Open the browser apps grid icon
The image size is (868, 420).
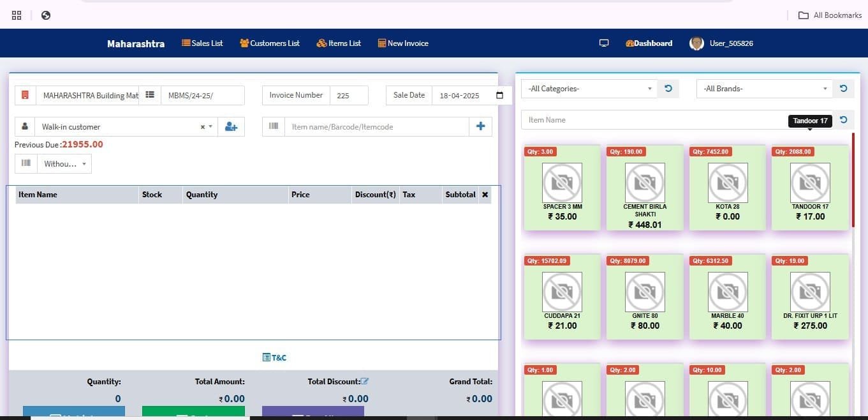click(17, 15)
